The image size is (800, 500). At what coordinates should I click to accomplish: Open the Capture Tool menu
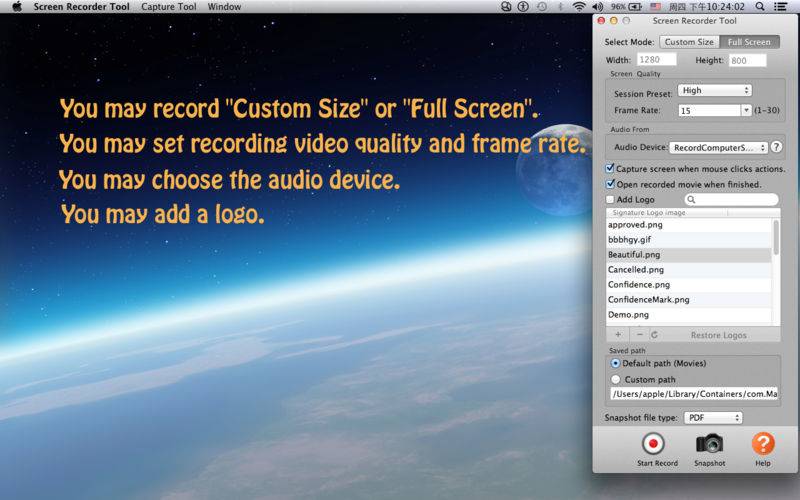[169, 6]
